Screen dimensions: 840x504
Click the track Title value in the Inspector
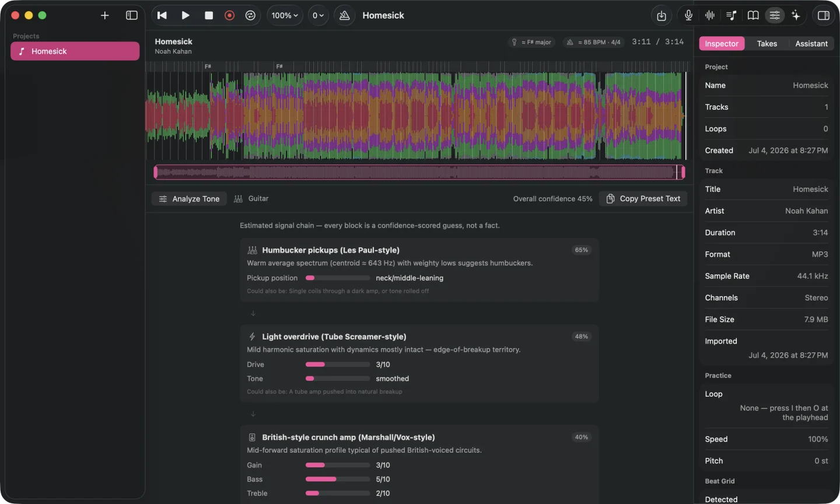tap(810, 190)
